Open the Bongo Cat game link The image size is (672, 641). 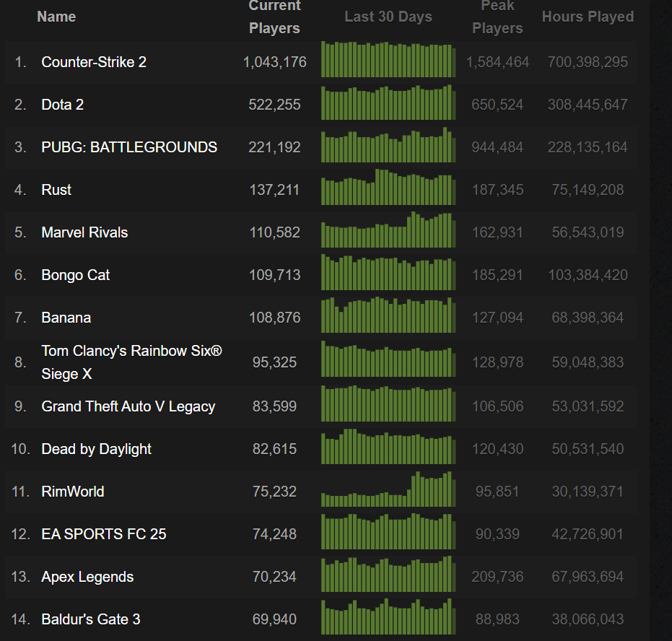coord(75,274)
